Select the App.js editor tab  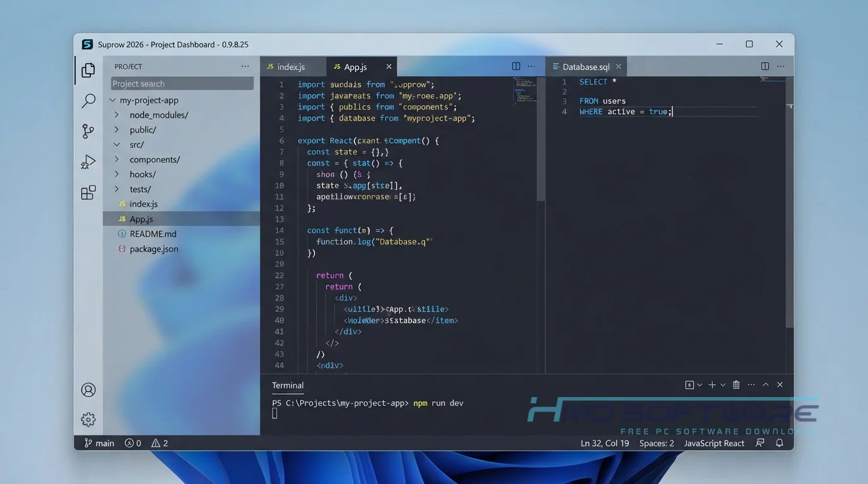(361, 66)
